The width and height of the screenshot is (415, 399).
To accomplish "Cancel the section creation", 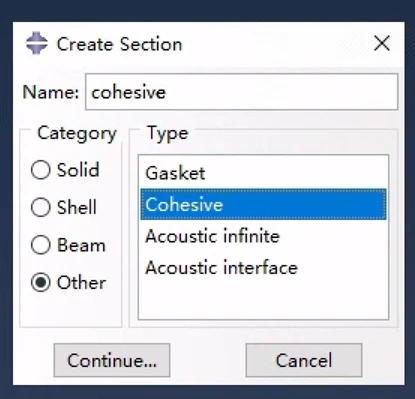I will (304, 360).
